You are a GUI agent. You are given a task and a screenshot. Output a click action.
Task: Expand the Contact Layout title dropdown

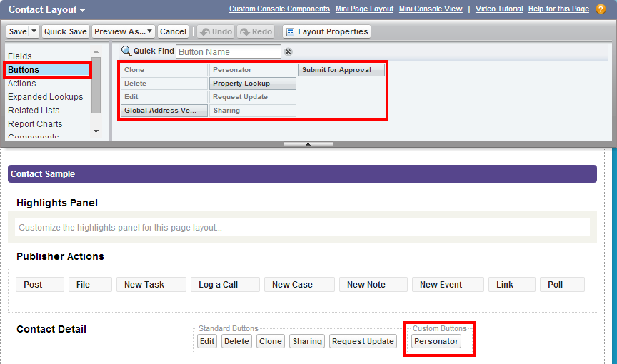[83, 10]
